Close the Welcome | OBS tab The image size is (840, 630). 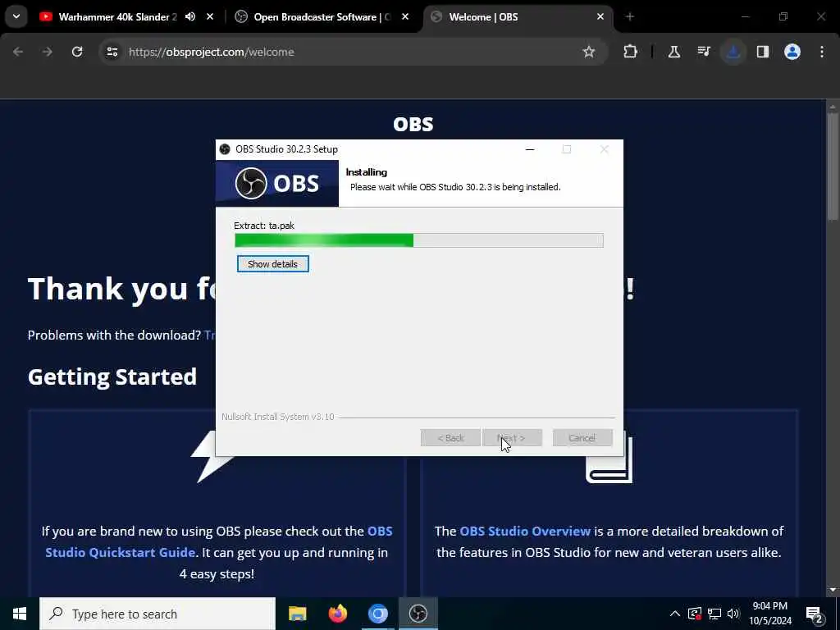600,17
